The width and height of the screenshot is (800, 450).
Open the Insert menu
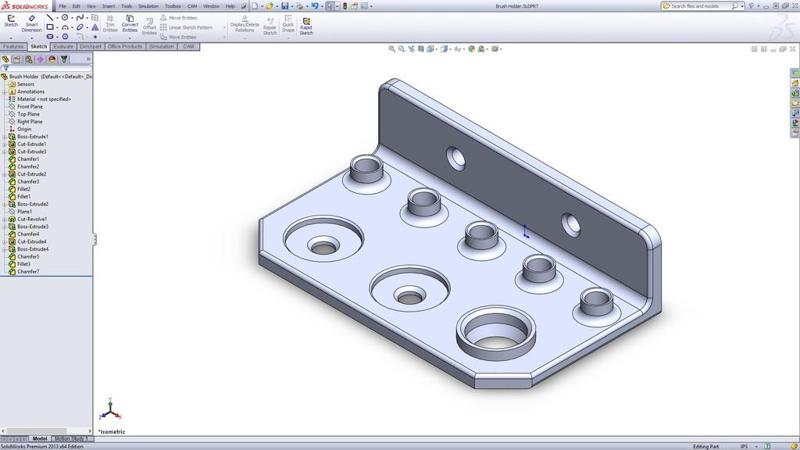pyautogui.click(x=109, y=6)
